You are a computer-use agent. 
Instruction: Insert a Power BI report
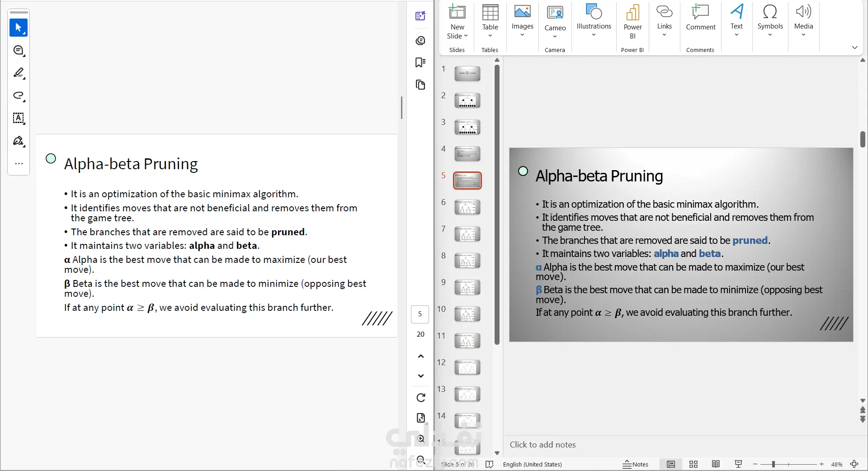pos(632,22)
